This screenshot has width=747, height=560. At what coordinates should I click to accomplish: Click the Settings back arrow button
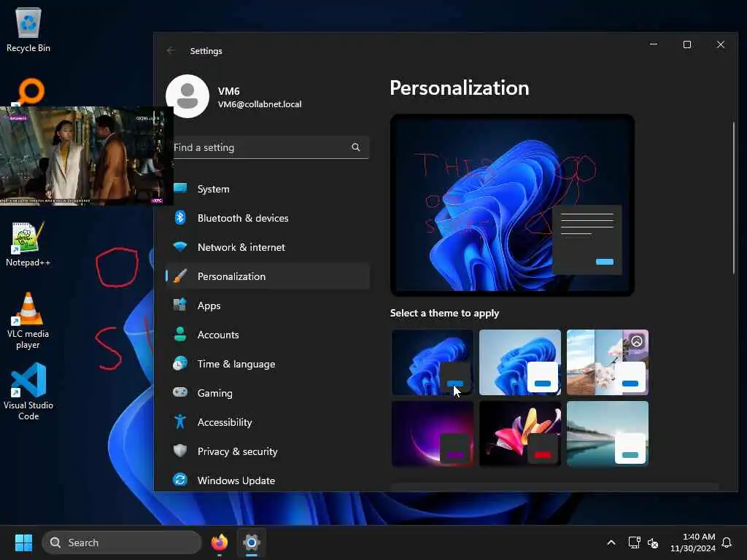pyautogui.click(x=171, y=50)
